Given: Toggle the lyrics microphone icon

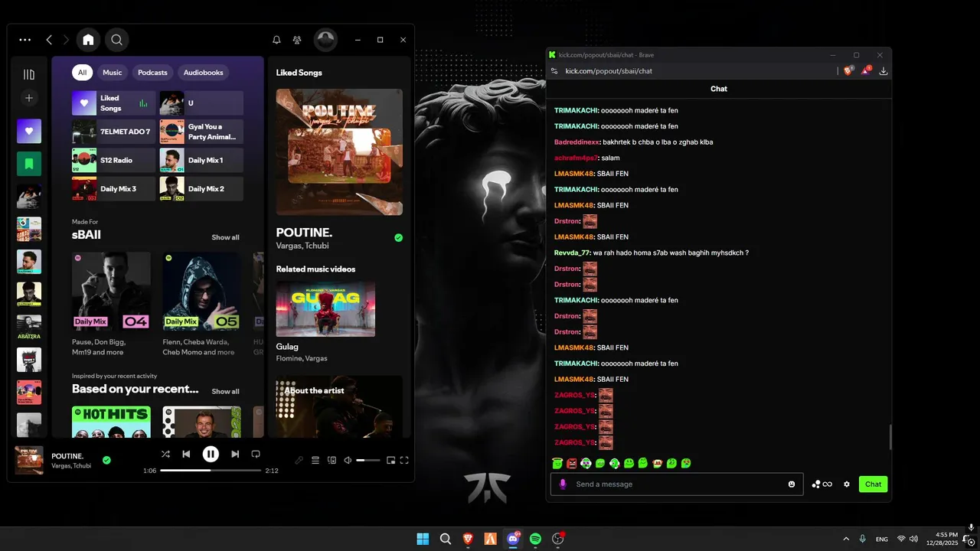Looking at the screenshot, I should (x=299, y=460).
